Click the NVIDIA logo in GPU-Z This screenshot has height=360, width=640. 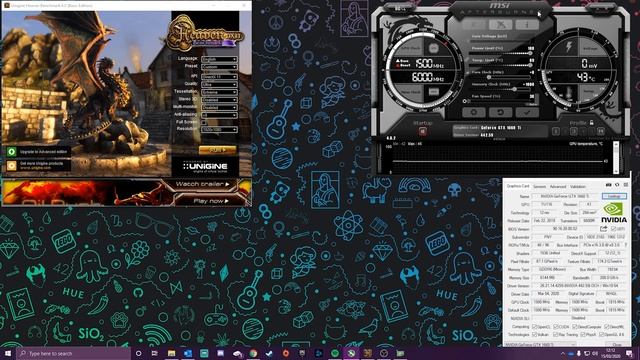(x=614, y=213)
